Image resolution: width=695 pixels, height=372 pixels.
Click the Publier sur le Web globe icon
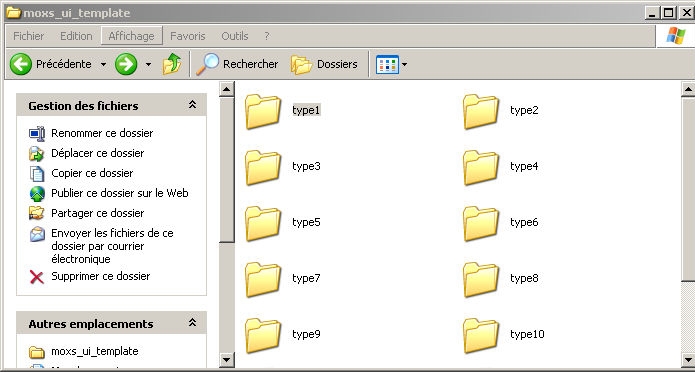[x=37, y=194]
